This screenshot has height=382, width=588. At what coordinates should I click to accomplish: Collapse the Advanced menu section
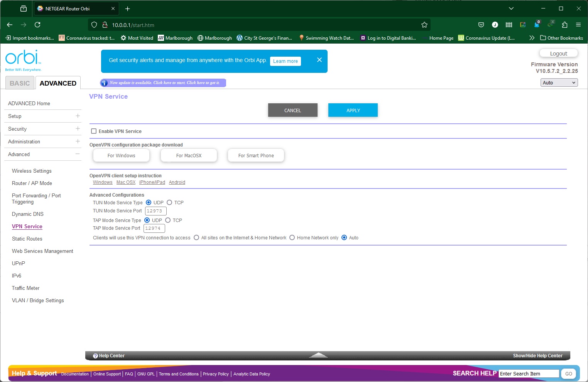pos(78,154)
